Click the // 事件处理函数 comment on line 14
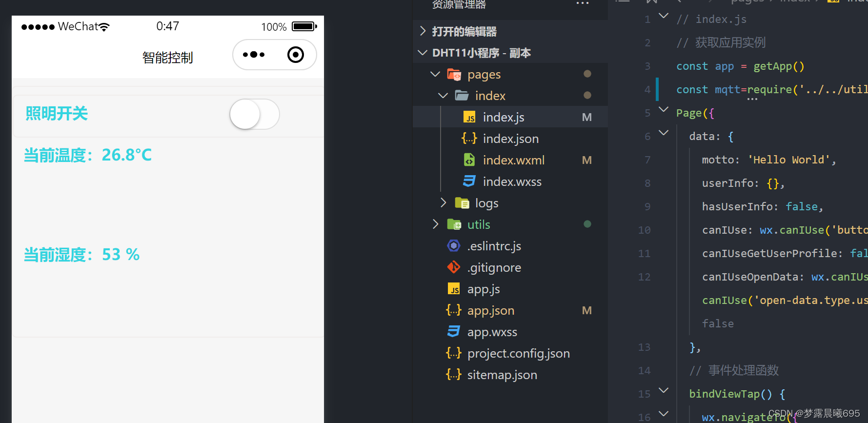868x423 pixels. [x=734, y=370]
